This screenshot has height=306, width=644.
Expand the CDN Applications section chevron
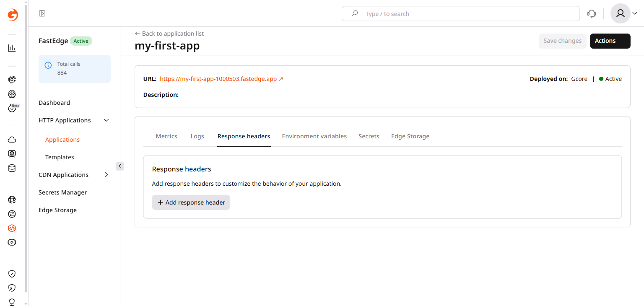tap(106, 175)
